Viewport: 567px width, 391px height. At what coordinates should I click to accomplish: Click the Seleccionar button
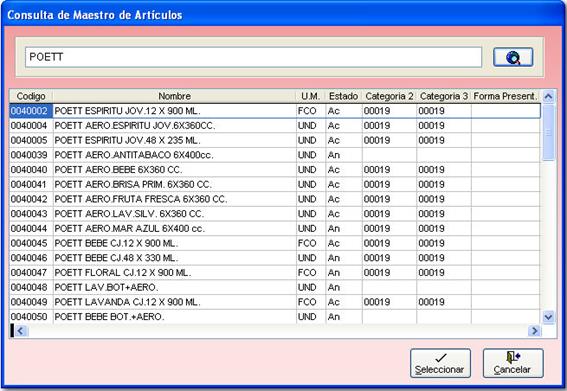coord(440,363)
